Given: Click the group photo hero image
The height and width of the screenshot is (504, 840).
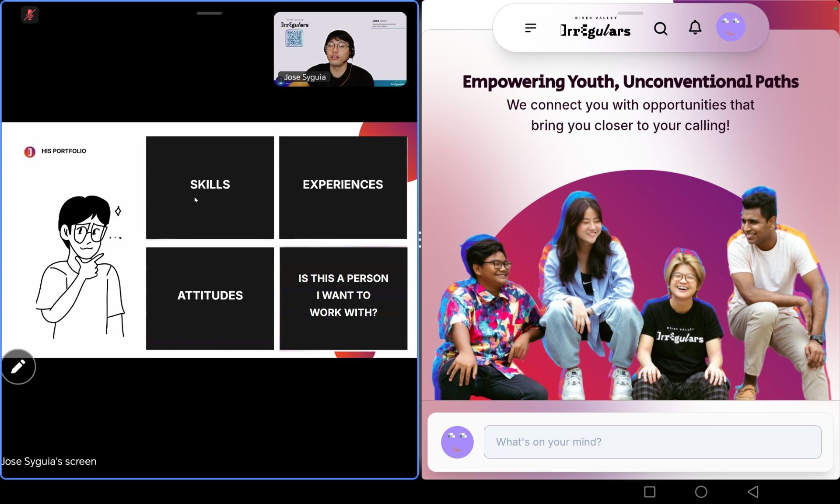Looking at the screenshot, I should (x=630, y=284).
